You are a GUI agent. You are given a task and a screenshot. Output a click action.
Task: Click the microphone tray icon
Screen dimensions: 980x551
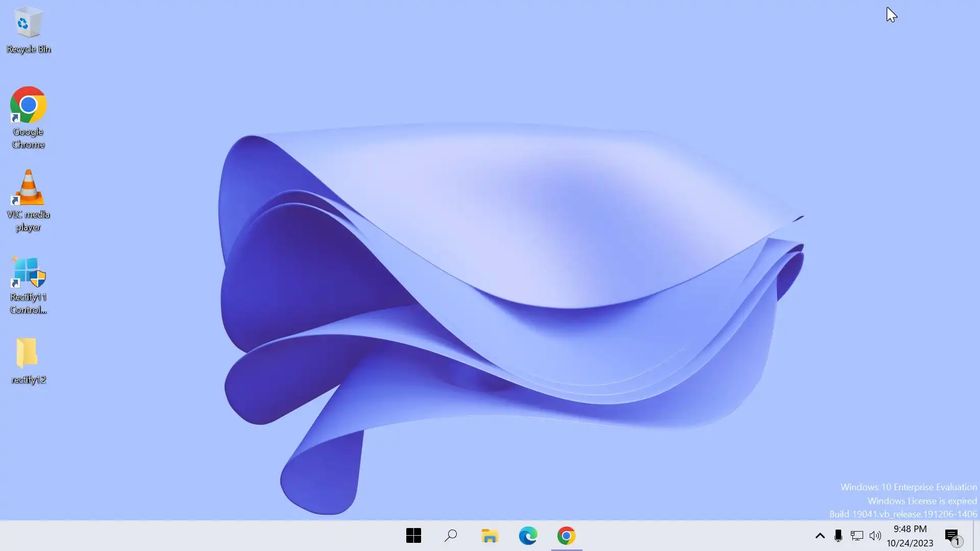point(838,536)
